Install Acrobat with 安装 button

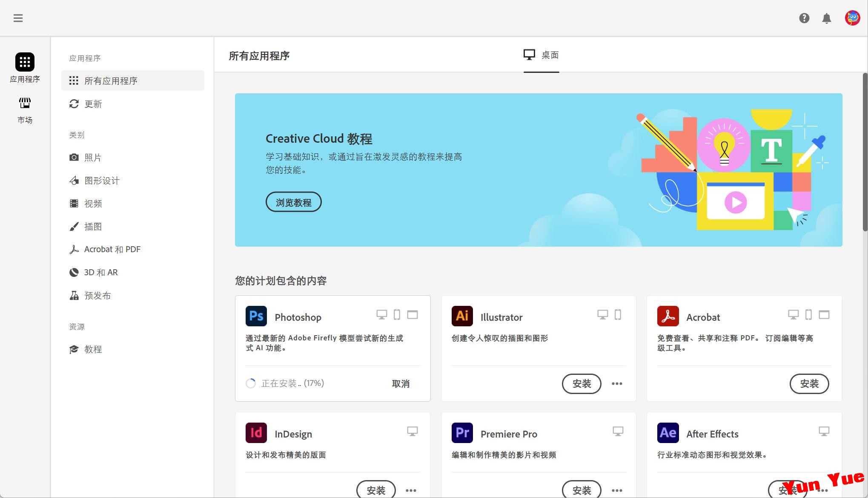809,384
